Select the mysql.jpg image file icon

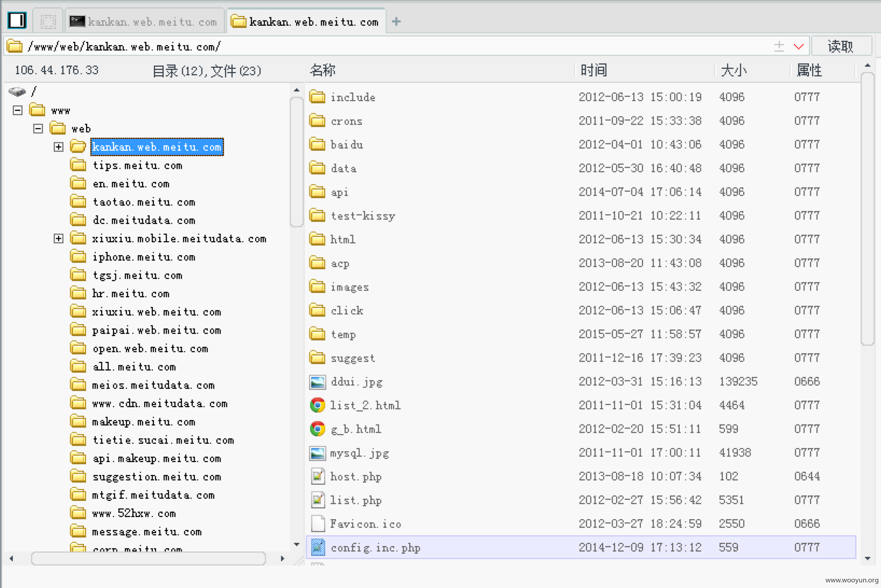click(x=317, y=453)
